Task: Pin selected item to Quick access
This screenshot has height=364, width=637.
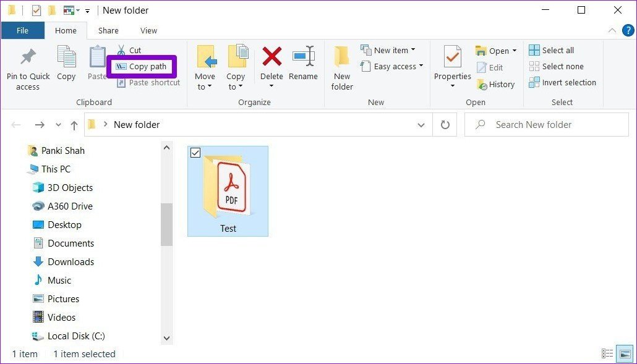Action: pos(28,69)
